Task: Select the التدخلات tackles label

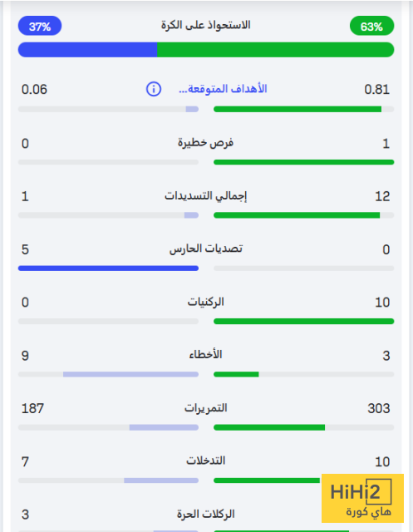Action: pos(205,461)
